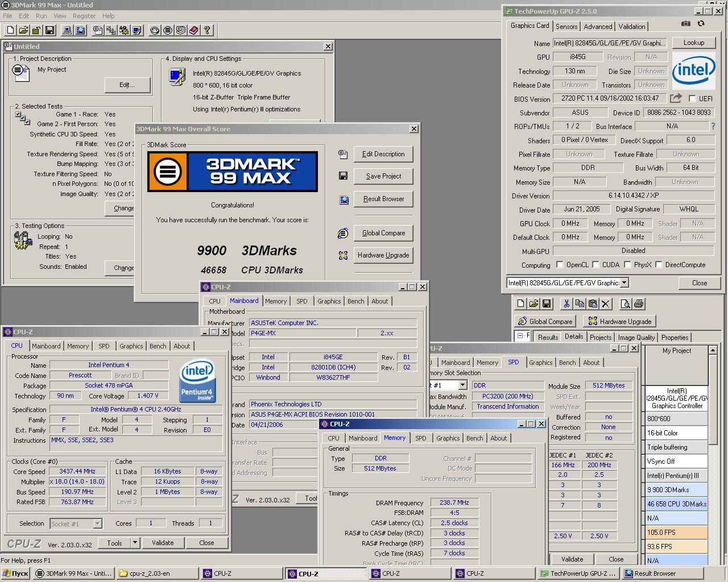
Task: Click the Result Browser button in score dialog
Action: click(x=383, y=199)
